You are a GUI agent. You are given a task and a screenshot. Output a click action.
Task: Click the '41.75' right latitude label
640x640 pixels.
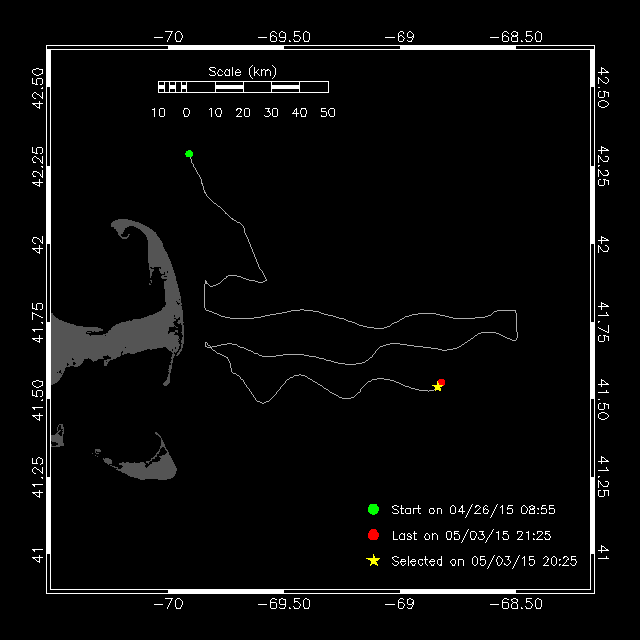pyautogui.click(x=603, y=322)
